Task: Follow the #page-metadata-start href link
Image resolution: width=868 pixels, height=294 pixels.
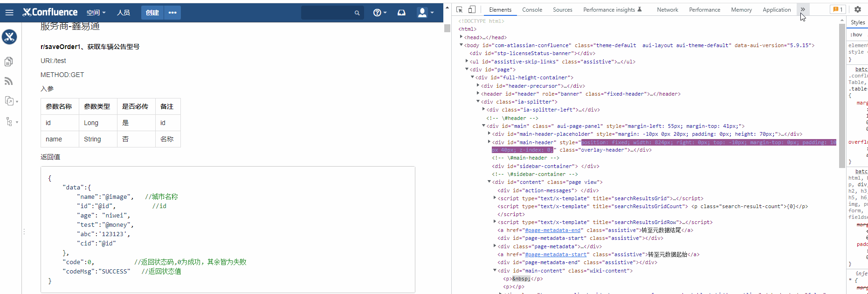Action: point(556,254)
